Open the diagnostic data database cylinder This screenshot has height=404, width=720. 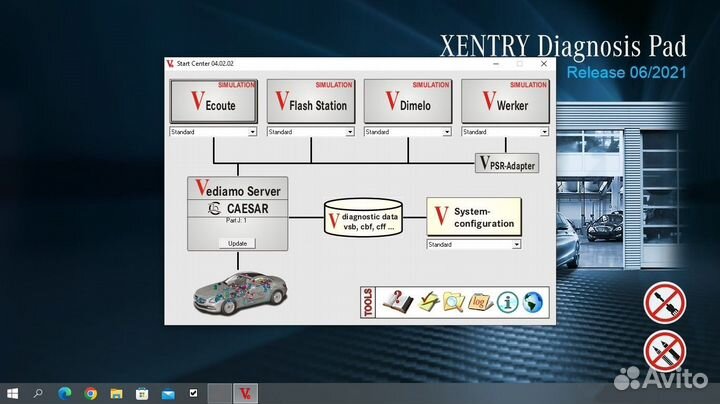363,218
